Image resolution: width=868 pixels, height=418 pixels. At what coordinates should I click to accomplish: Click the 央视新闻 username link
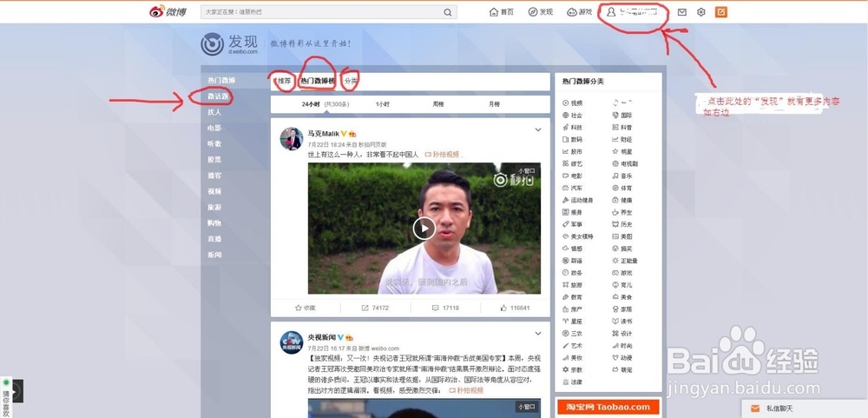pyautogui.click(x=322, y=337)
